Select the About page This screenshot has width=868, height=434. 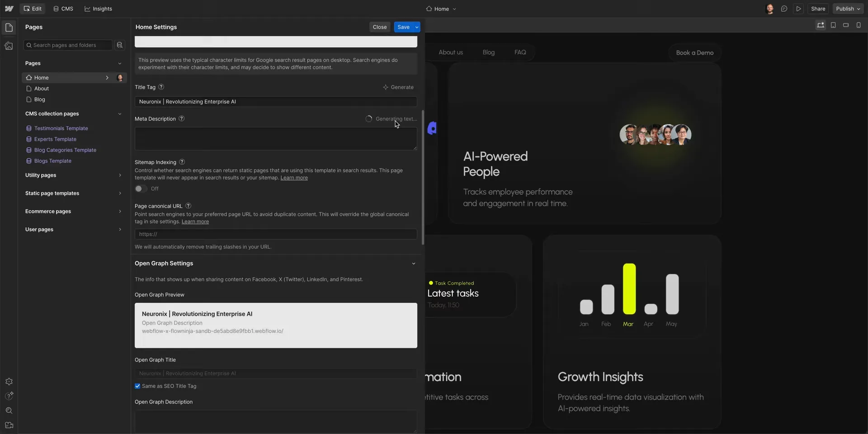42,89
